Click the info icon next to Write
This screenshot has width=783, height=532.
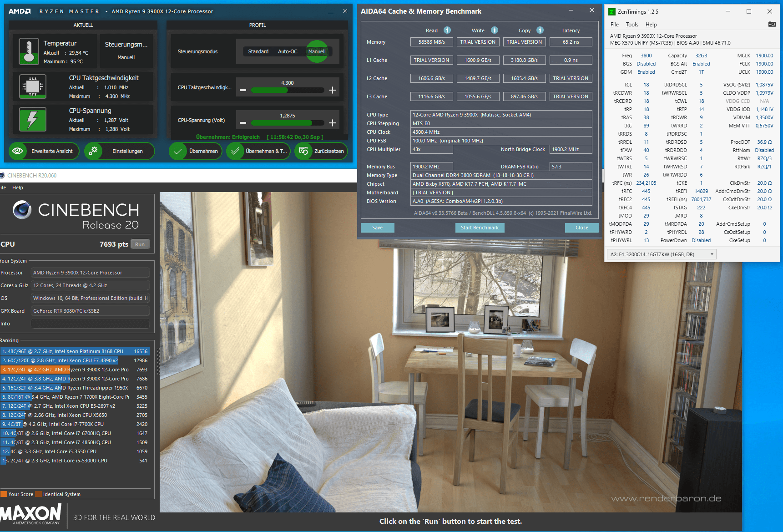click(x=495, y=30)
